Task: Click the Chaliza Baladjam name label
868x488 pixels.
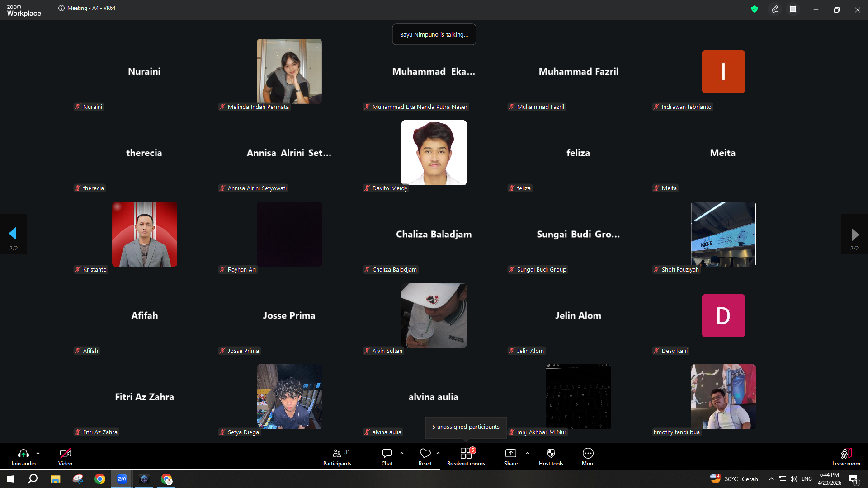Action: tap(391, 269)
